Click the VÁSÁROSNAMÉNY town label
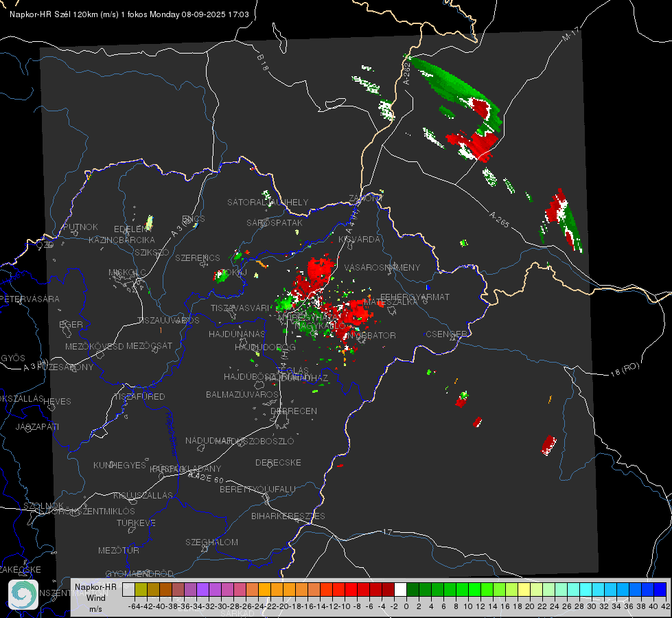 (382, 268)
